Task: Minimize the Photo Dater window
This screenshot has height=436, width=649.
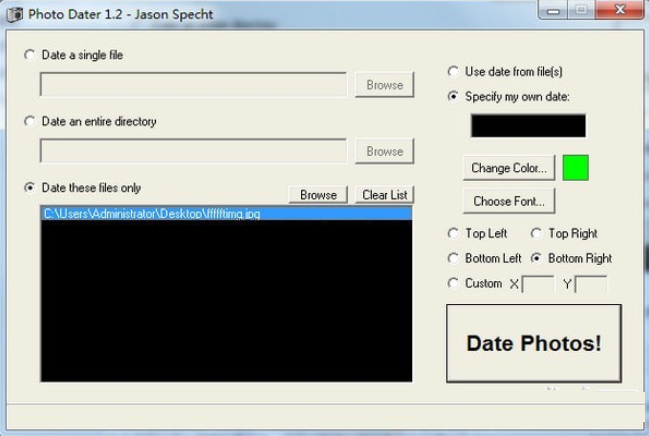Action: click(553, 10)
